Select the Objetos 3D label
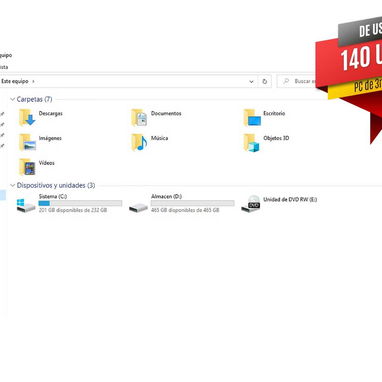The width and height of the screenshot is (382, 382). 276,138
